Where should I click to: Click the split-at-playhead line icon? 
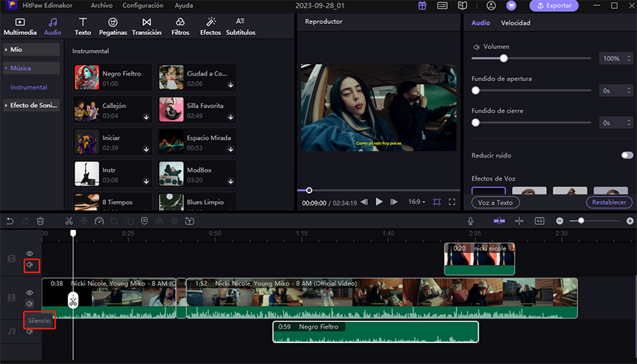click(519, 221)
